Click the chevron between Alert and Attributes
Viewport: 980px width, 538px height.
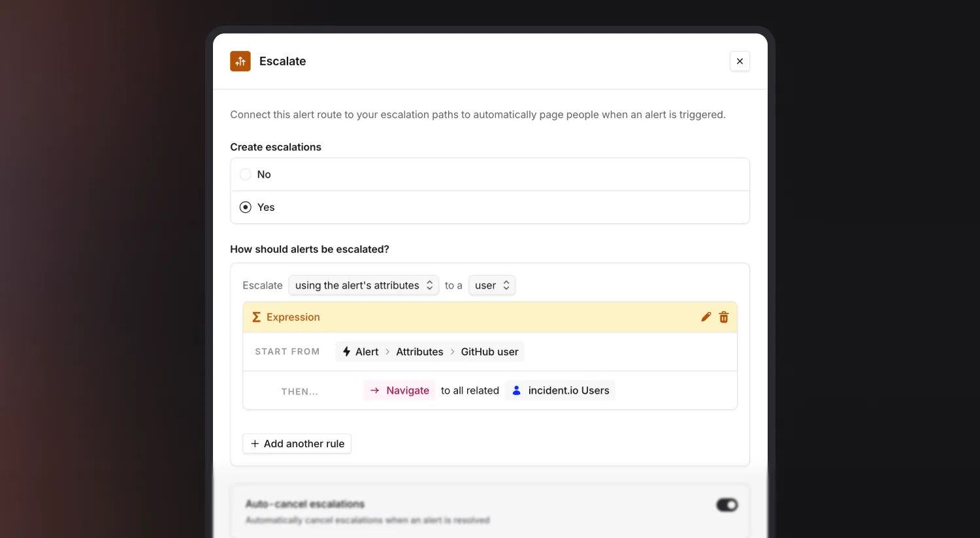(x=387, y=352)
